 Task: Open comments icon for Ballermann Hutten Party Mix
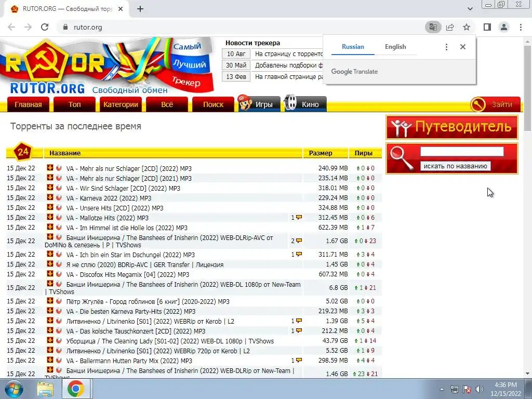pos(299,361)
